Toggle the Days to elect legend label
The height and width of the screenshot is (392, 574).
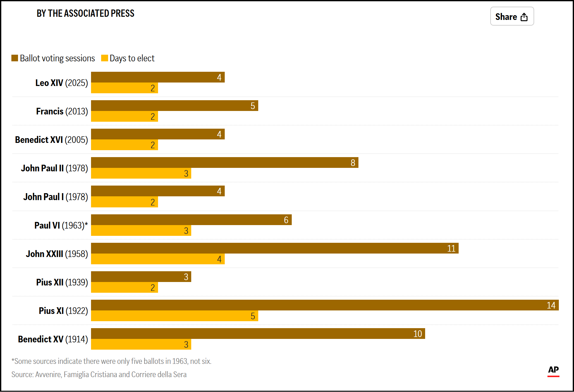coord(132,58)
